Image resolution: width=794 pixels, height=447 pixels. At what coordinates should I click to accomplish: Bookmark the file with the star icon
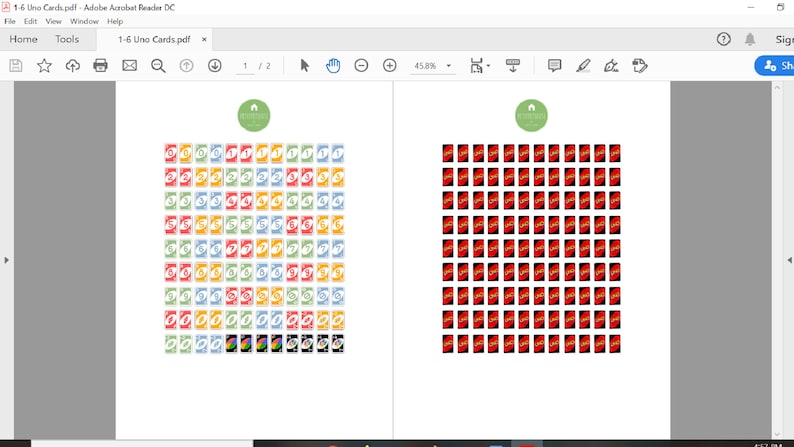44,65
